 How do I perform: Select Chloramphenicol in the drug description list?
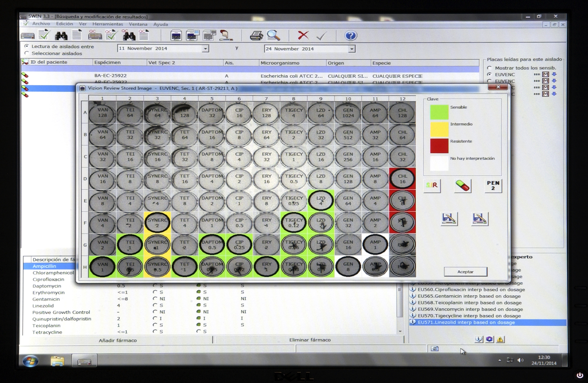(x=53, y=273)
